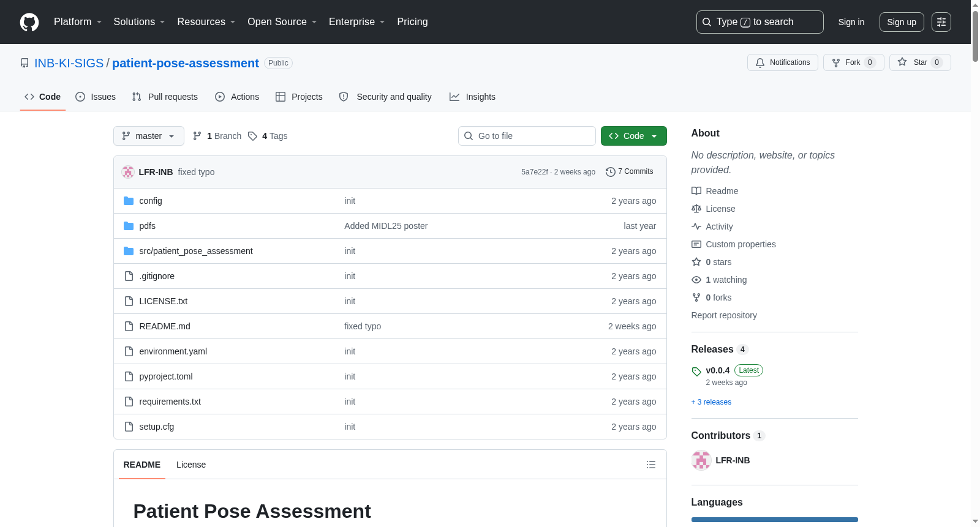Click the pdfs folder icon

pos(129,226)
